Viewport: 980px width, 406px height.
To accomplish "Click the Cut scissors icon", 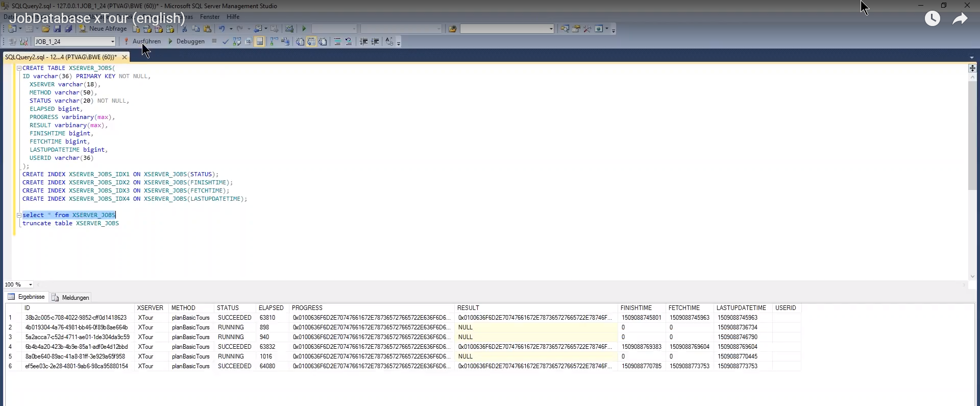I will [x=184, y=29].
